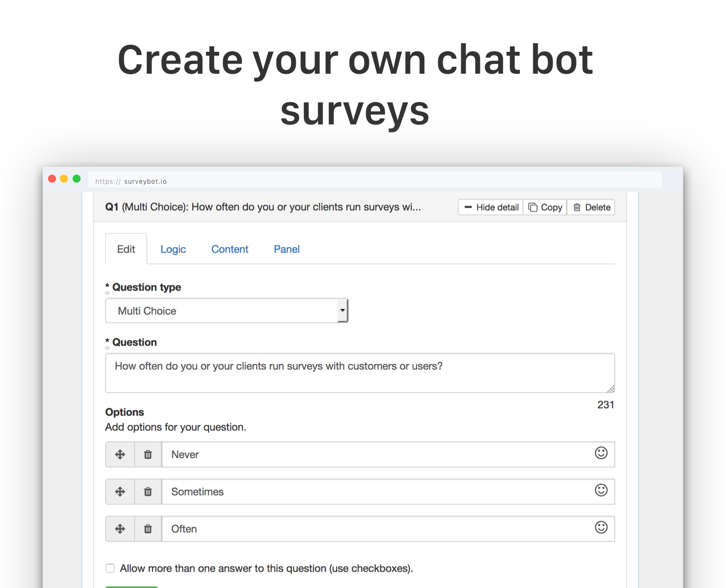Click the Hide detail button
Image resolution: width=726 pixels, height=588 pixels.
click(x=490, y=207)
